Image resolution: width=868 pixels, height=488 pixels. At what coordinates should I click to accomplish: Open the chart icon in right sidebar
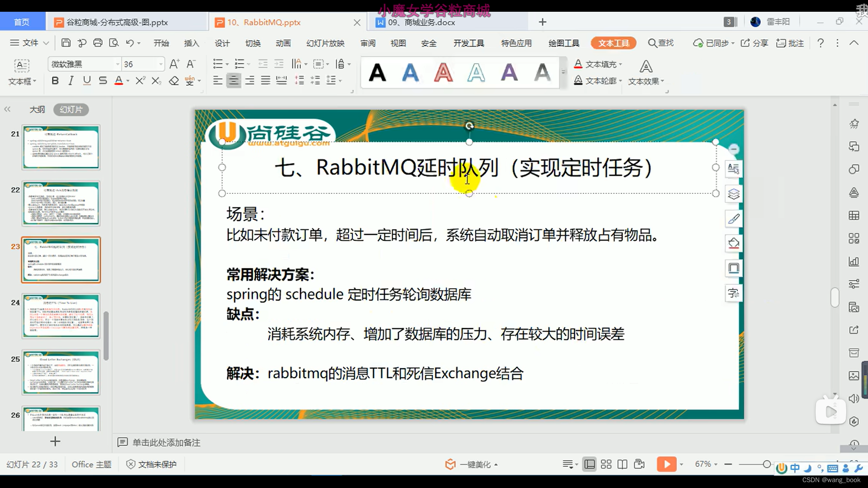pos(854,261)
